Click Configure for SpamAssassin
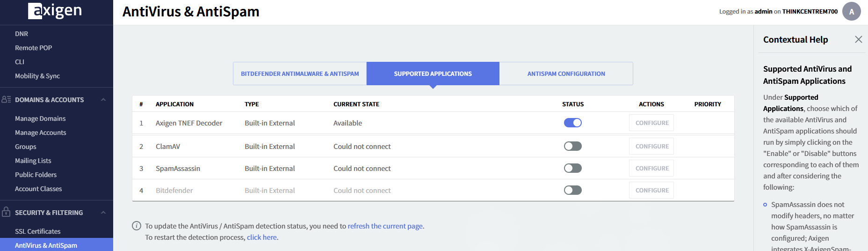Image resolution: width=868 pixels, height=251 pixels. pyautogui.click(x=651, y=168)
